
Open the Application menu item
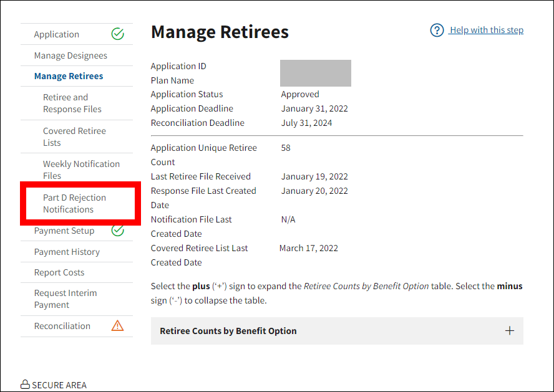click(x=57, y=34)
